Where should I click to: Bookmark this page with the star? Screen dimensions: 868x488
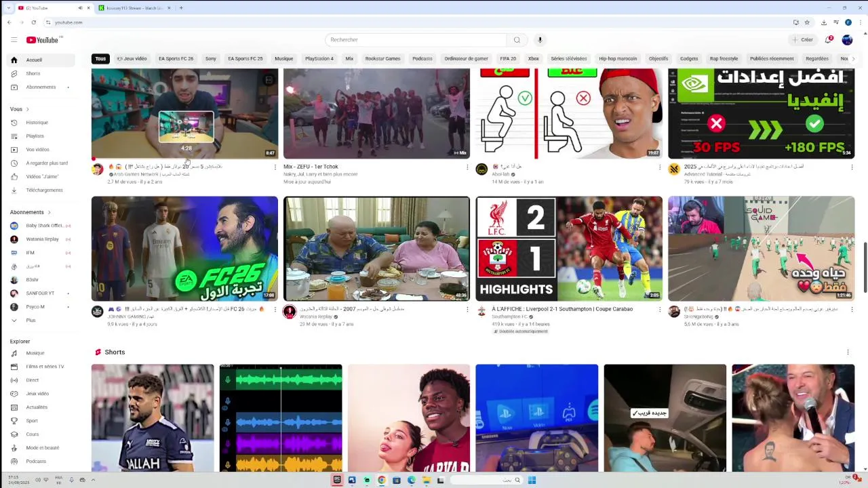click(x=807, y=22)
